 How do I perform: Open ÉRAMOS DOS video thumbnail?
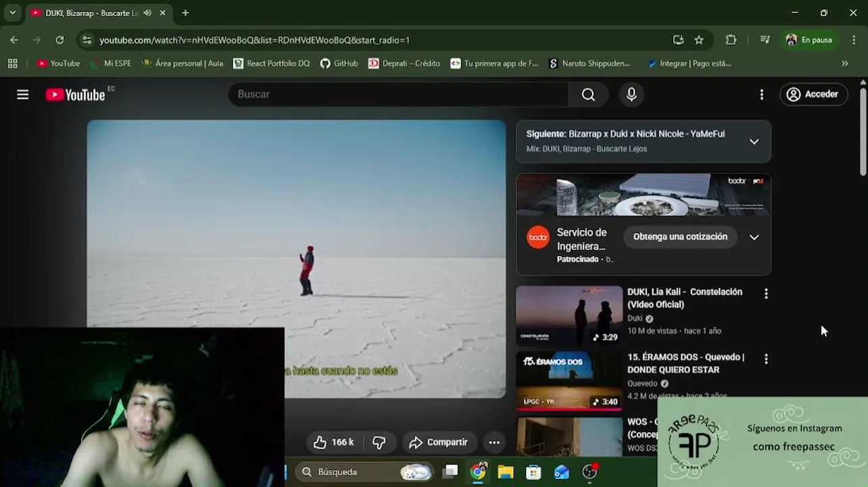click(569, 380)
